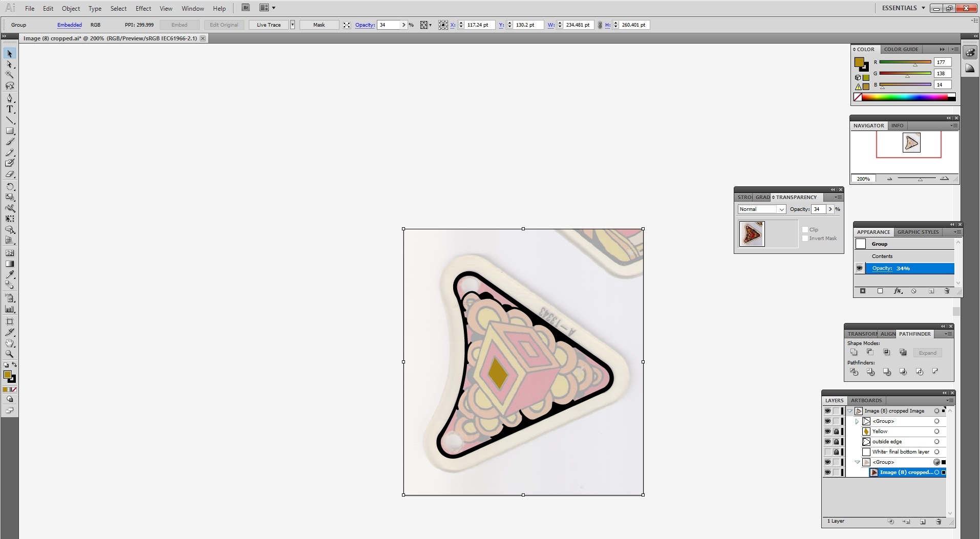Select the Selection (black arrow) tool
The image size is (980, 539).
click(x=10, y=54)
